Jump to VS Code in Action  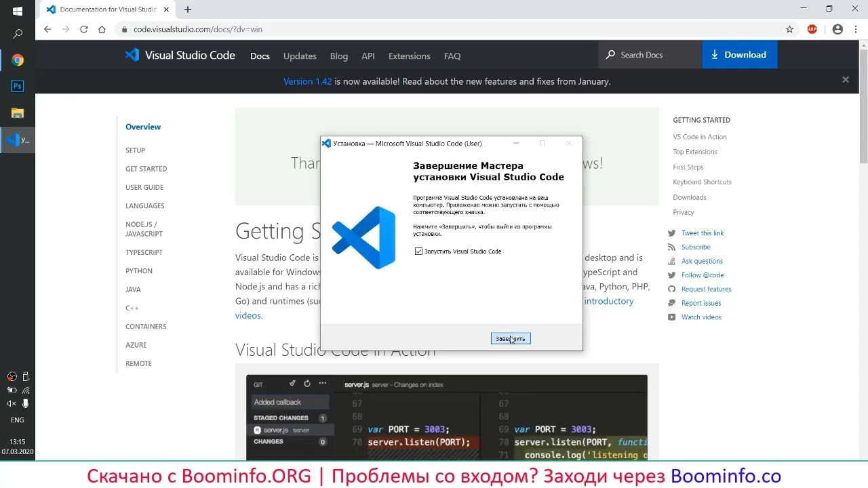coord(700,137)
